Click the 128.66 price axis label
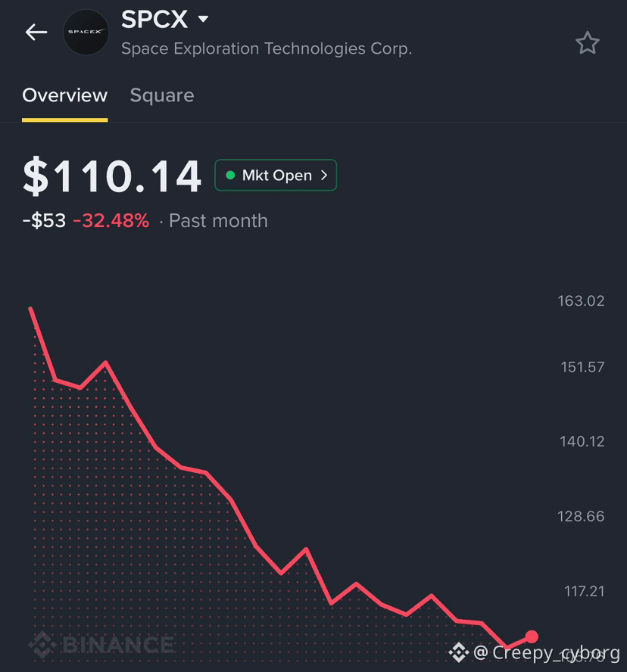Image resolution: width=627 pixels, height=672 pixels. coord(581,516)
